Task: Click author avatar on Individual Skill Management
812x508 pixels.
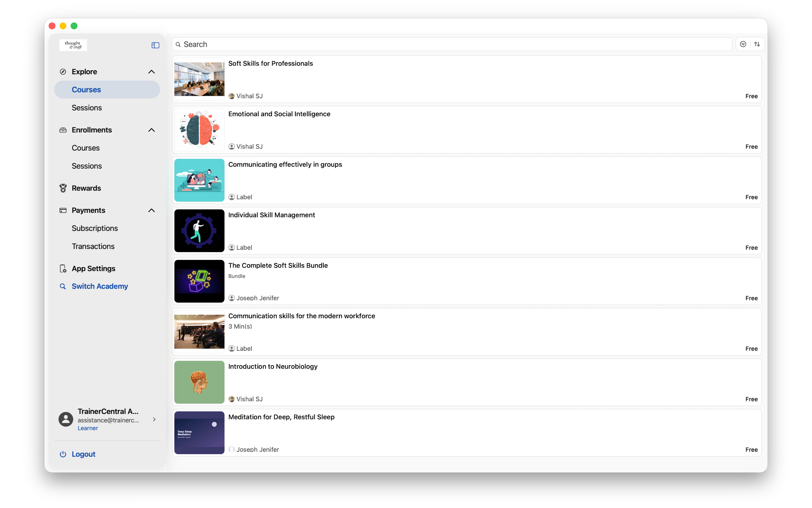Action: (x=231, y=248)
